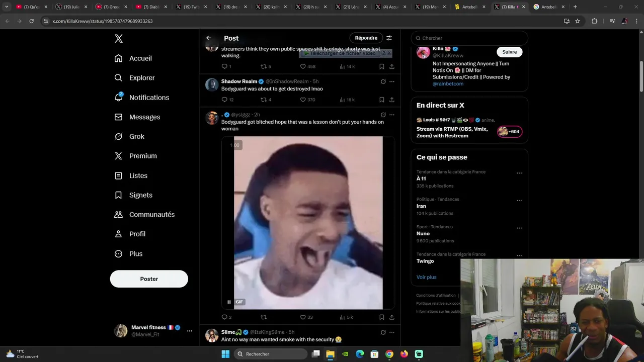Open Messages from the sidebar

(137, 117)
